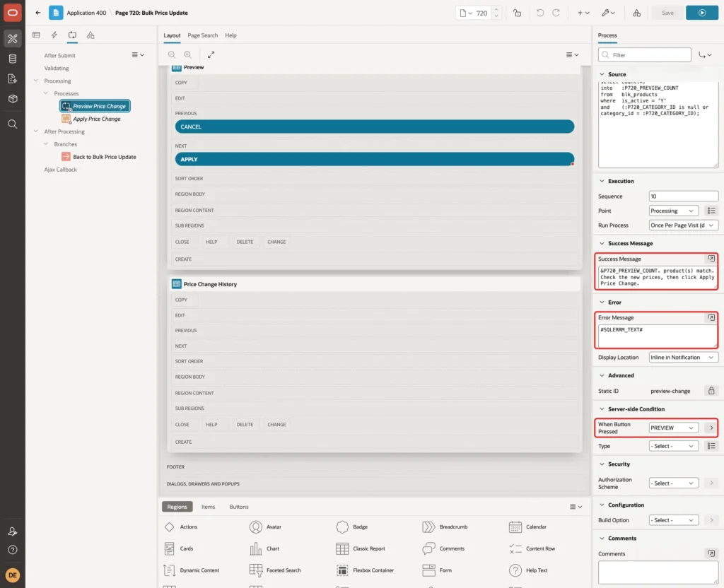The image size is (724, 588).
Task: Switch to Page Search tab
Action: [202, 35]
